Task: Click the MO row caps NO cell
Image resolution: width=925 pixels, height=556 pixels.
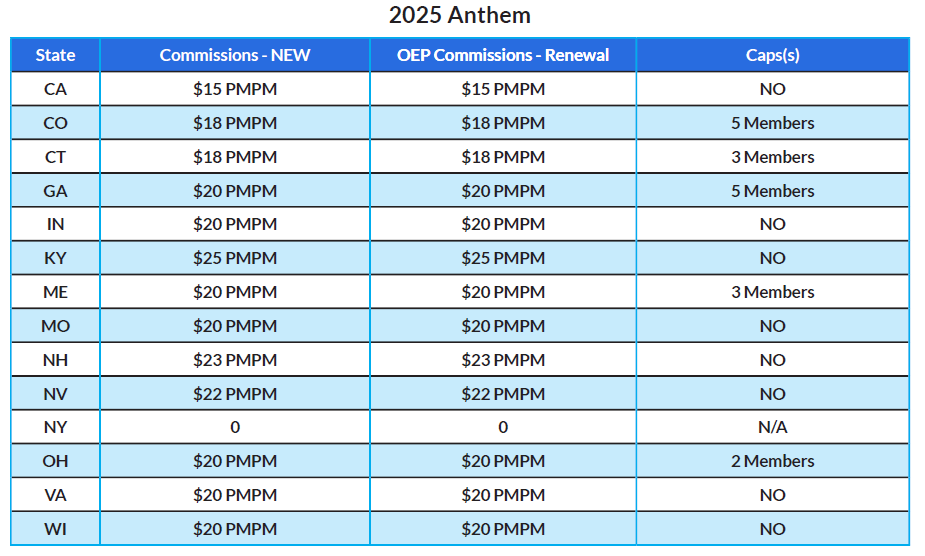Action: tap(772, 326)
